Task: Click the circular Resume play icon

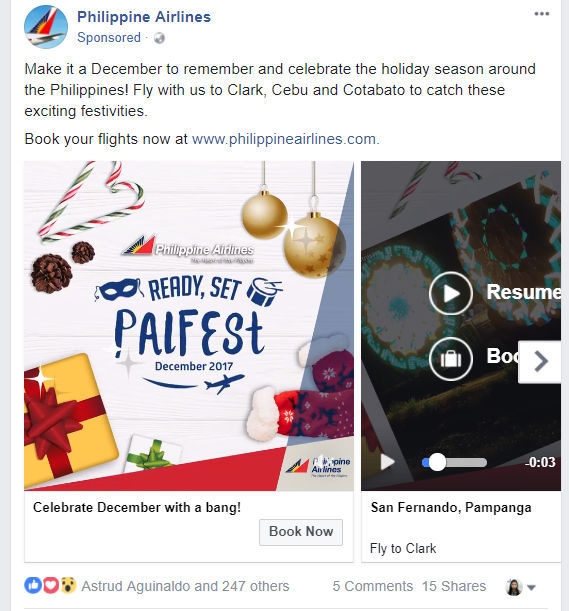Action: (x=451, y=293)
